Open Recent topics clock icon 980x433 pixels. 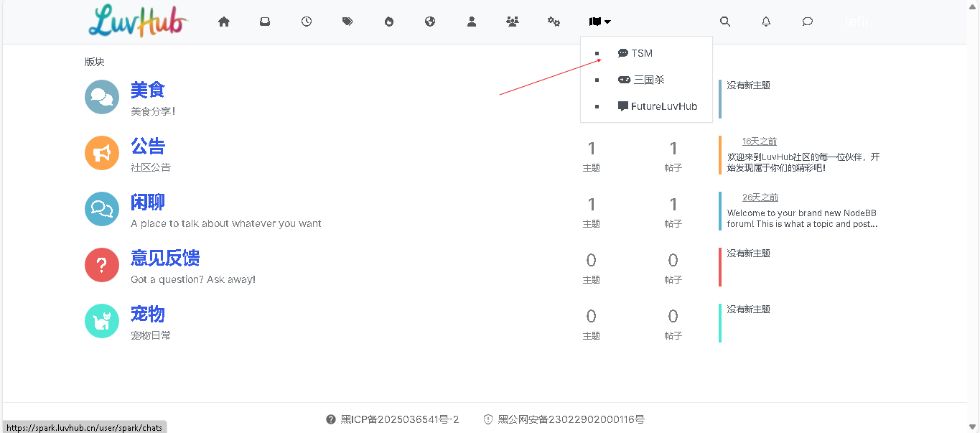307,22
